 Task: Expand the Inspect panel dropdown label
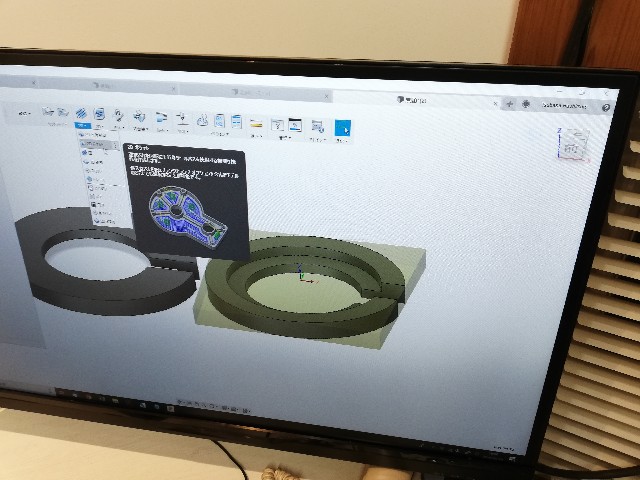click(284, 138)
